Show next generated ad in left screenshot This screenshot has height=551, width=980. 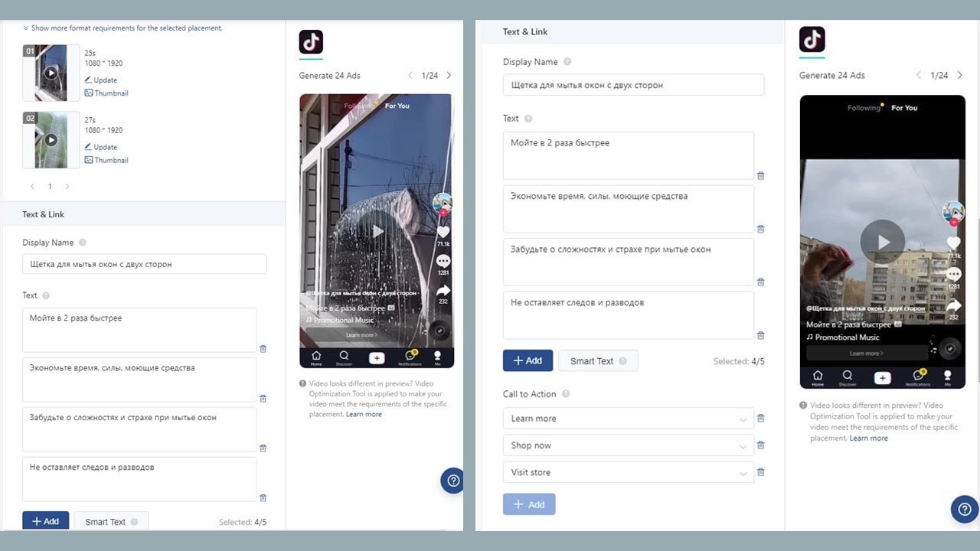pyautogui.click(x=449, y=76)
